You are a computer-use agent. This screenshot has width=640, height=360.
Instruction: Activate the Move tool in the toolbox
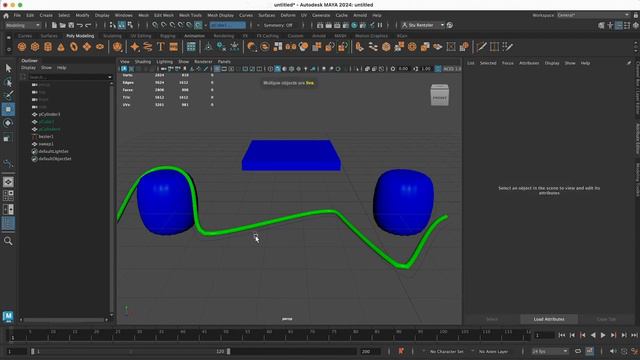point(8,109)
